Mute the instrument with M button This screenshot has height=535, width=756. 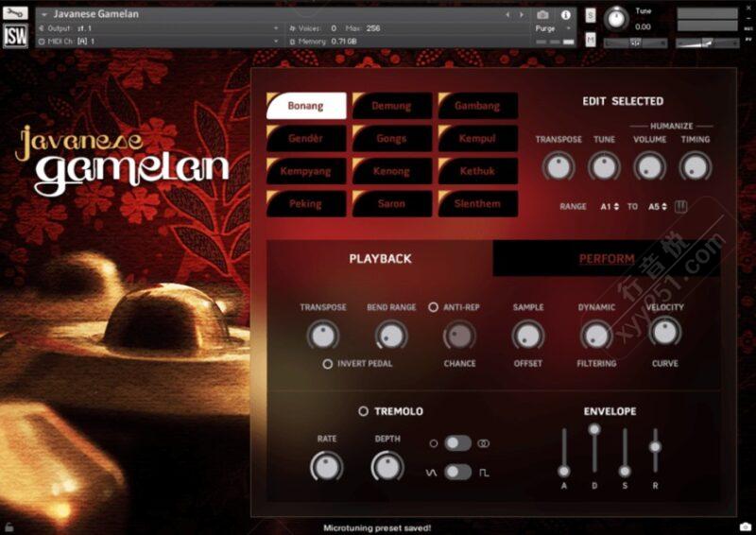coord(591,40)
